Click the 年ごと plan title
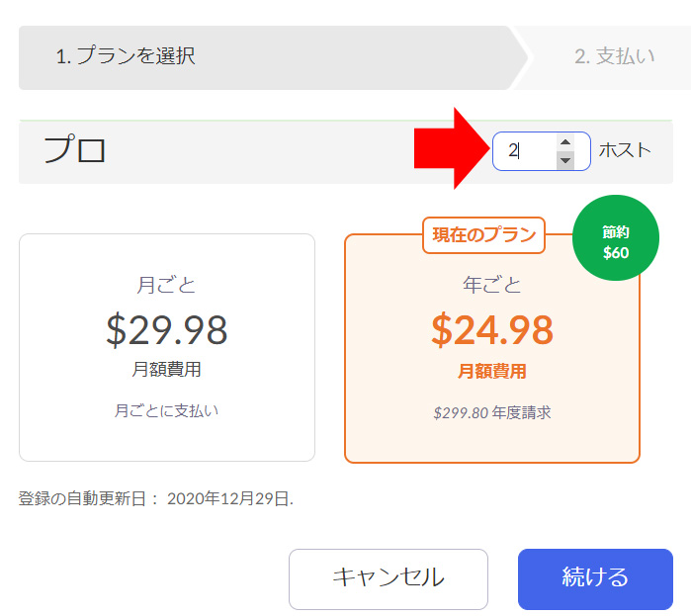Viewport: 691px width, 616px height. (491, 285)
